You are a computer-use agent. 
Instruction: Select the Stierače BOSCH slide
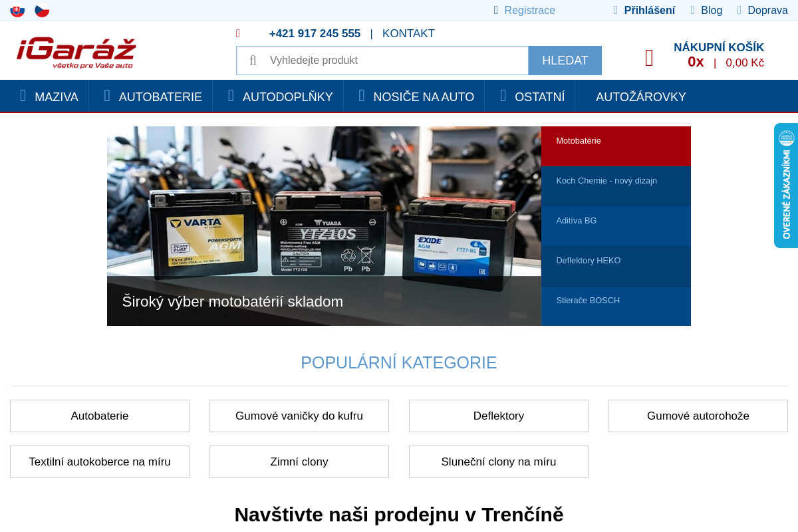[616, 306]
